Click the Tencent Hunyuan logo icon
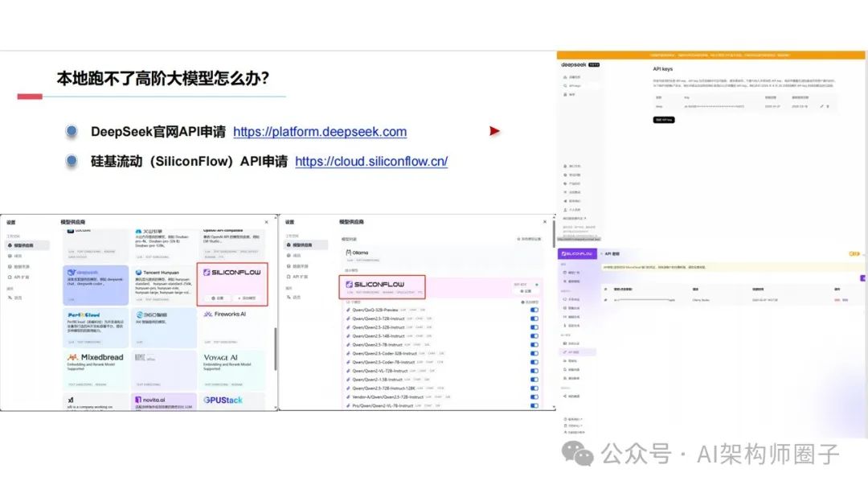This screenshot has width=868, height=489. click(138, 273)
